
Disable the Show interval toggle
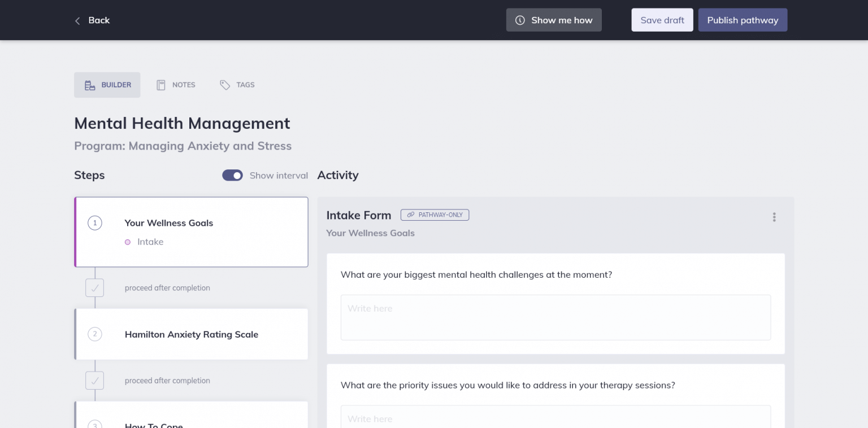point(232,175)
